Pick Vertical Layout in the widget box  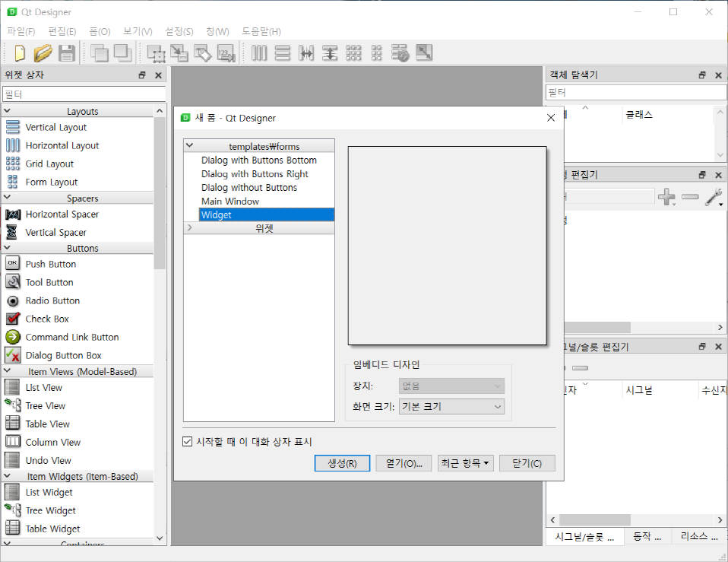pyautogui.click(x=55, y=127)
